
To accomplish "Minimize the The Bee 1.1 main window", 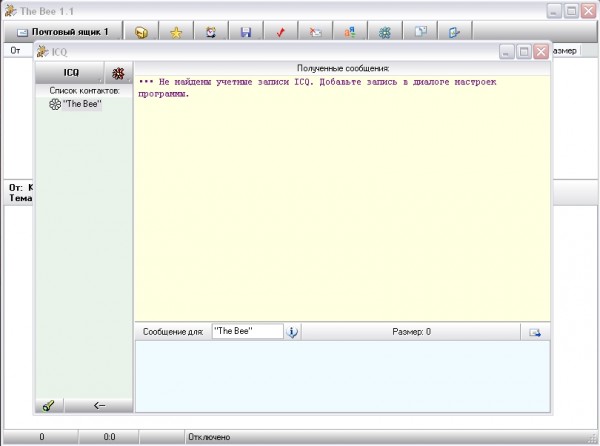I will tap(554, 11).
